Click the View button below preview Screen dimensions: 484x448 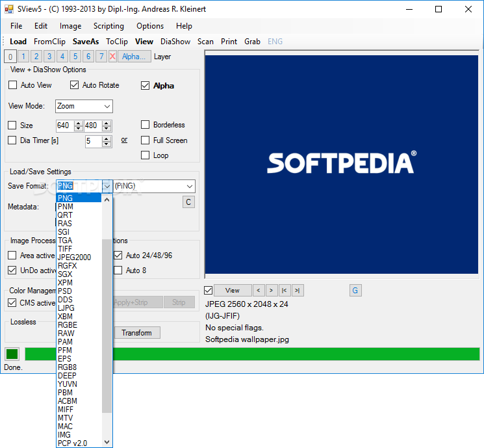click(x=233, y=291)
